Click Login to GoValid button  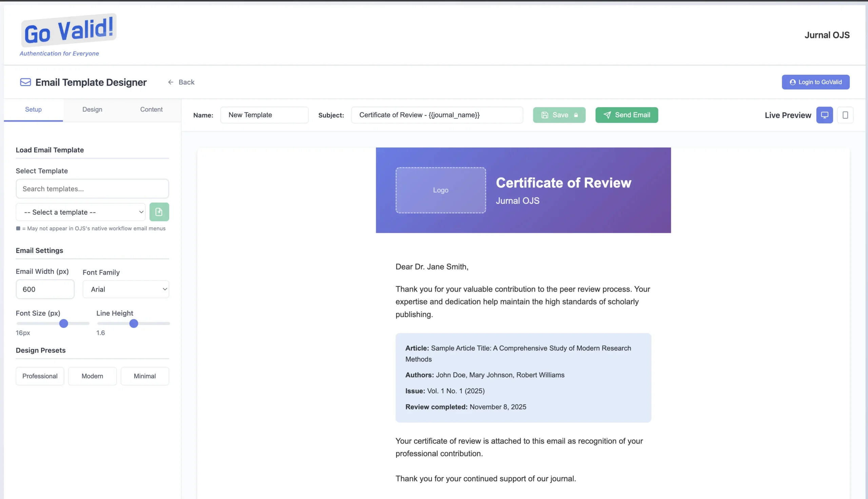click(815, 82)
